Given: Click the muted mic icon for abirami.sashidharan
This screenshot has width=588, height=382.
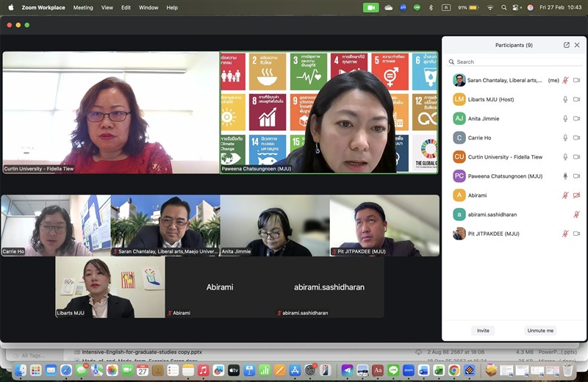Looking at the screenshot, I should pyautogui.click(x=576, y=215).
